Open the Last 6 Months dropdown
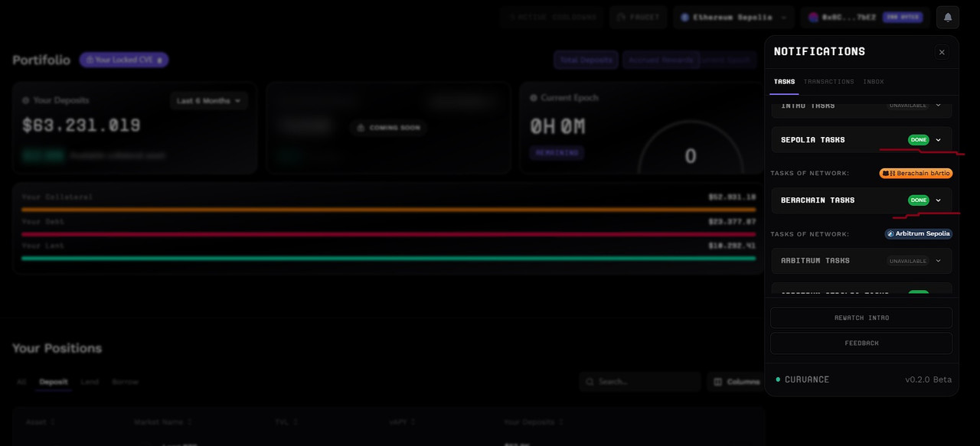This screenshot has height=446, width=980. [209, 101]
